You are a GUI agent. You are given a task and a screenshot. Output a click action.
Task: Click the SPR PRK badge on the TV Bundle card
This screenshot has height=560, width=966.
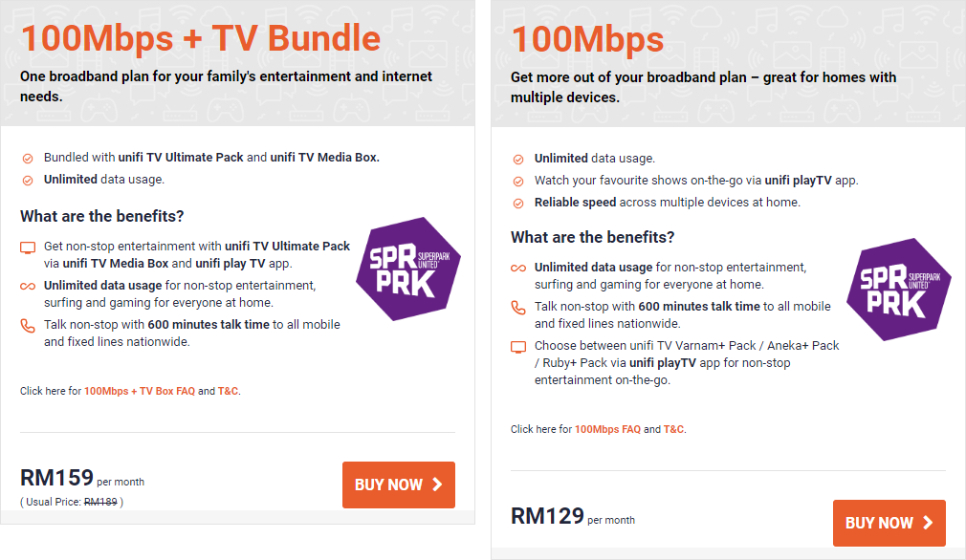[407, 269]
